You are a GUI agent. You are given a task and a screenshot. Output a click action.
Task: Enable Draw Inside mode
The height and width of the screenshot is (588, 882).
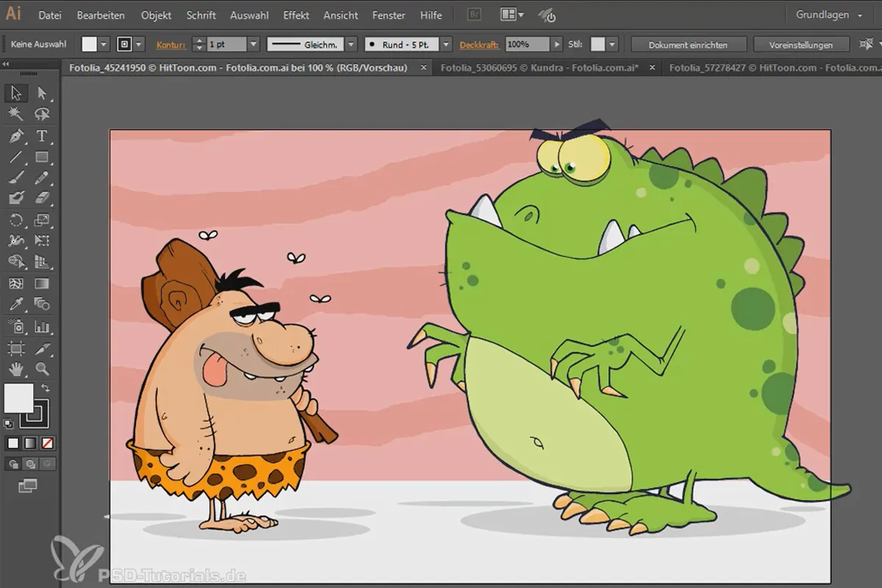tap(46, 464)
